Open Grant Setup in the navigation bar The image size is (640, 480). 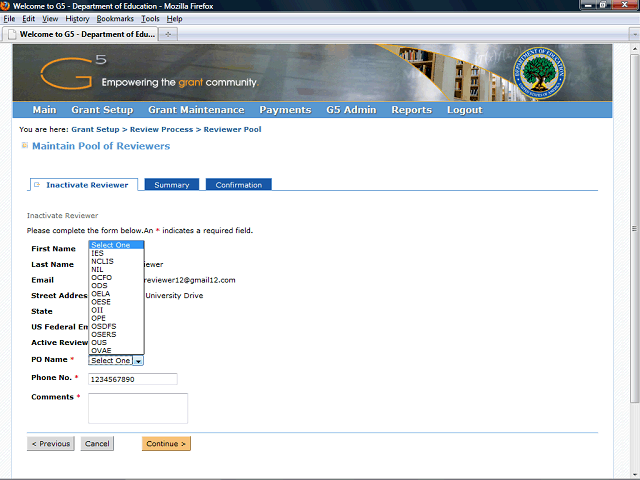tap(102, 110)
